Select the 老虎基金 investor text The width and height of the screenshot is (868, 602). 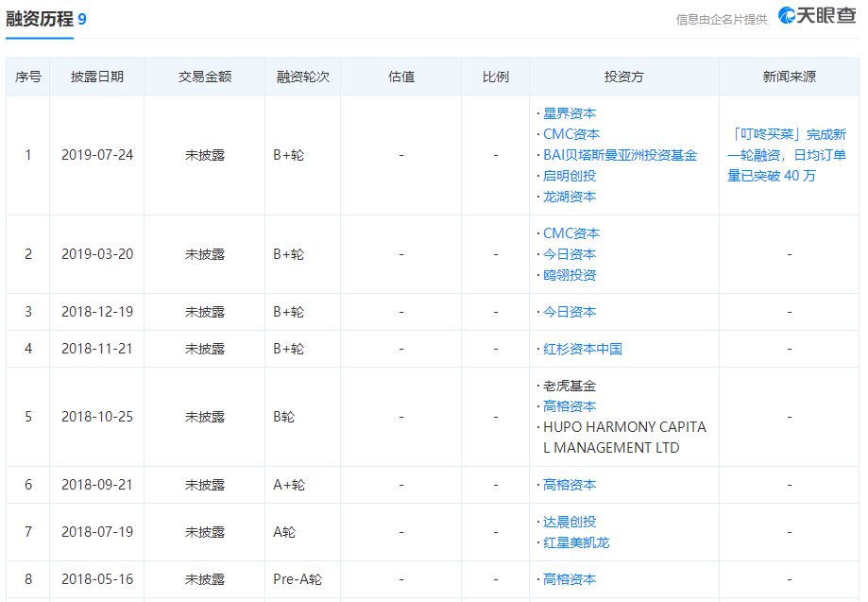tap(570, 386)
